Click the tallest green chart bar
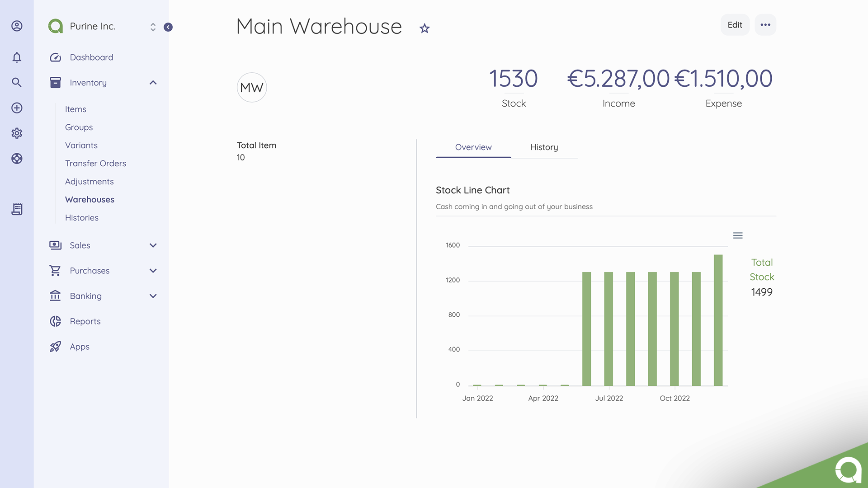 [718, 320]
